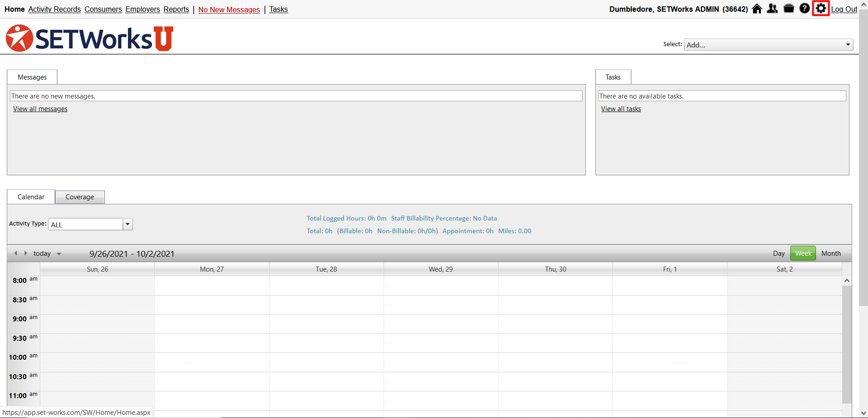The width and height of the screenshot is (868, 418).
Task: Select the Messages tab
Action: click(x=32, y=77)
